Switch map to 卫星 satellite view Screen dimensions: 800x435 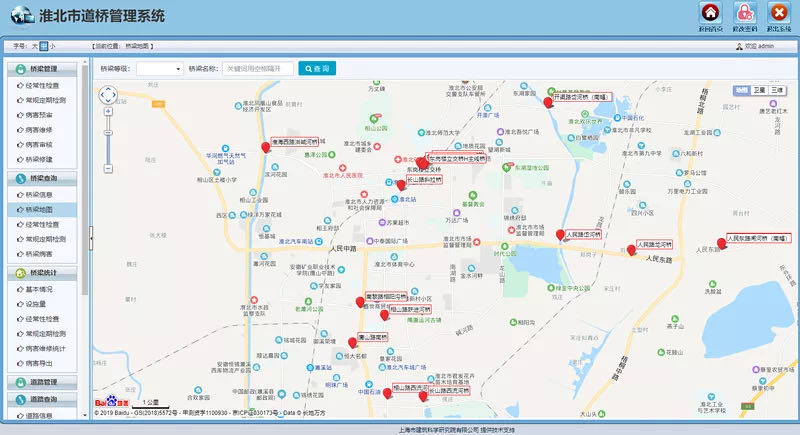[759, 90]
